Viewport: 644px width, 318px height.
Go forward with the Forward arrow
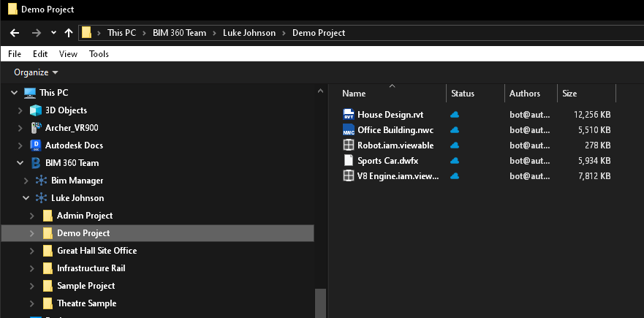pos(37,33)
